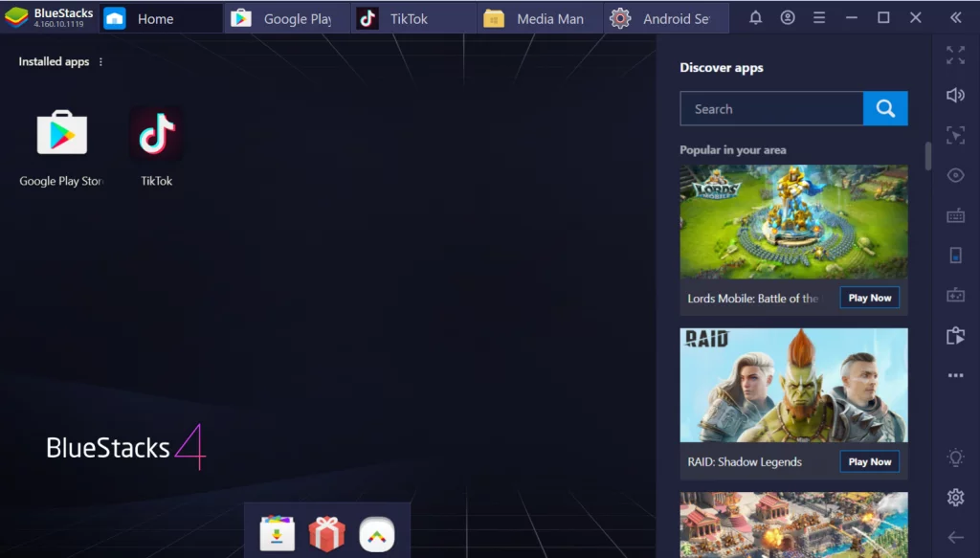Viewport: 980px width, 558px height.
Task: Click the Popular in your area heading
Action: 732,150
